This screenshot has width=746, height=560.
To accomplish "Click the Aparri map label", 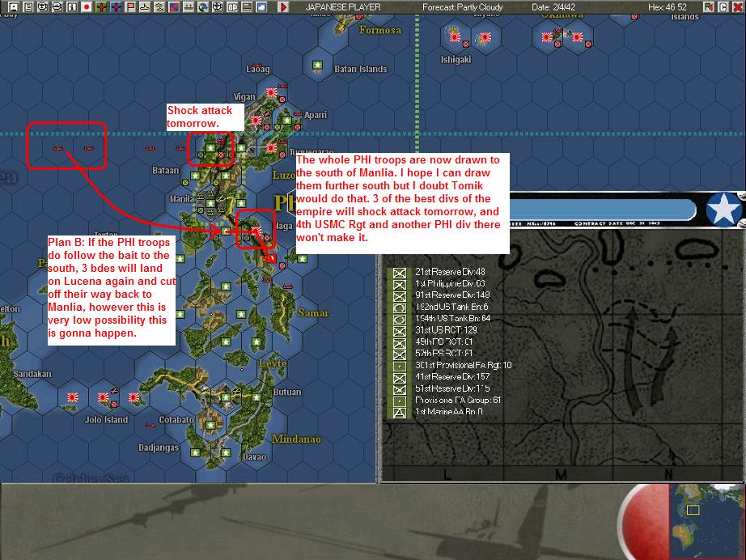I will (x=316, y=115).
